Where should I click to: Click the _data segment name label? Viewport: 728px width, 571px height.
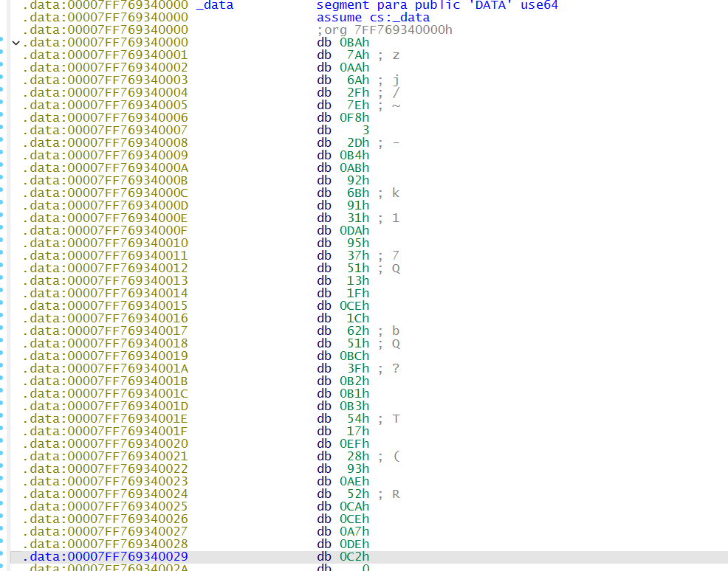pos(215,5)
